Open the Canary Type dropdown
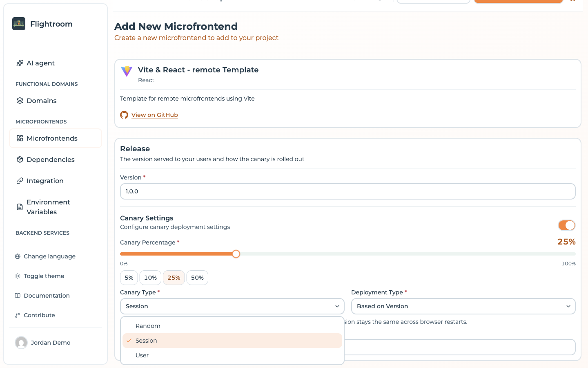588x368 pixels. (x=232, y=306)
